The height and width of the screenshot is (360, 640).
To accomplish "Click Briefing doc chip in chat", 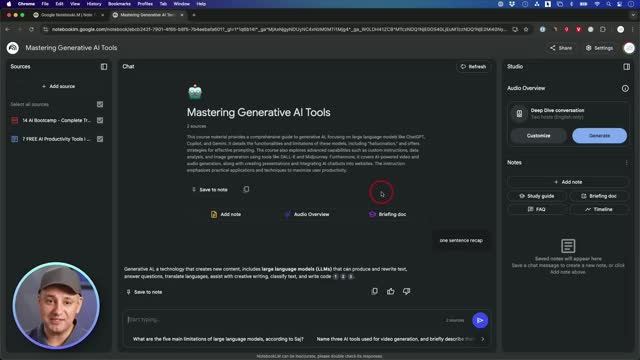I will click(x=387, y=214).
